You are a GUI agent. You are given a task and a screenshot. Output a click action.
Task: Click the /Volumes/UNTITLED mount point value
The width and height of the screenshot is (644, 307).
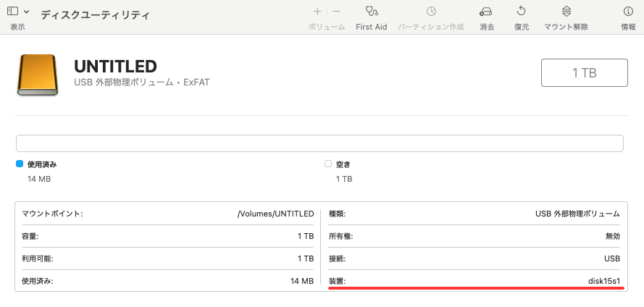click(x=275, y=214)
